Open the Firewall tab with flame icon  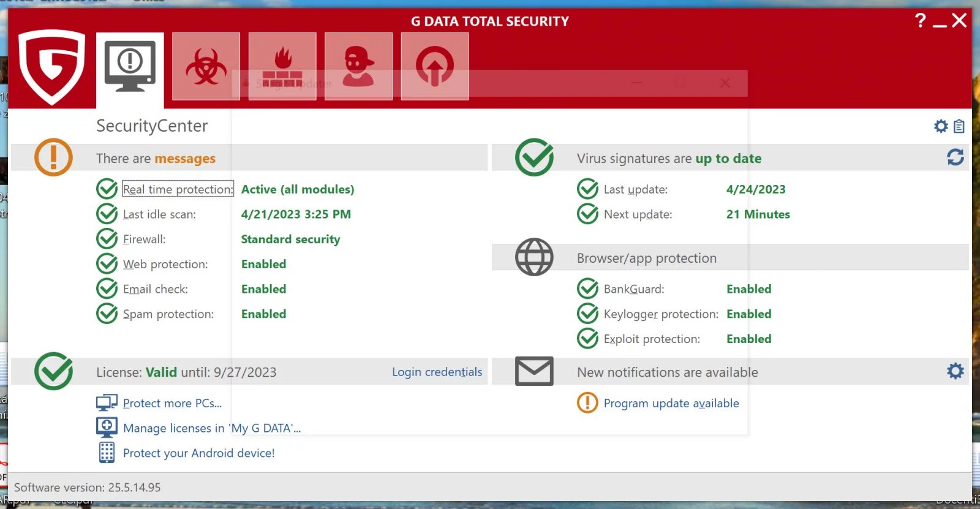click(x=282, y=66)
